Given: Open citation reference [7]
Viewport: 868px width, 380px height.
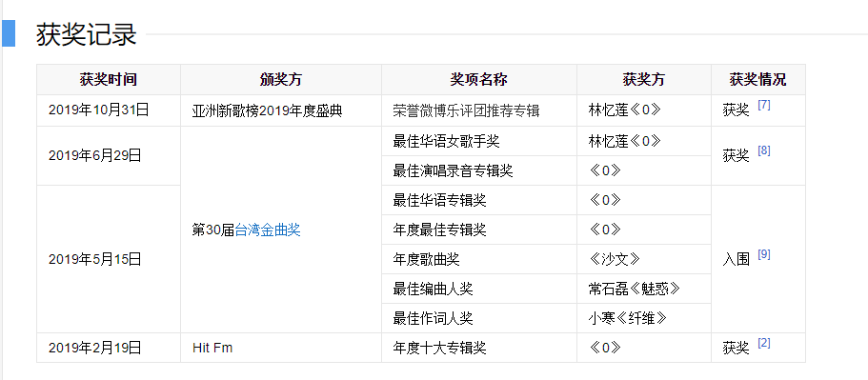Looking at the screenshot, I should [x=764, y=105].
